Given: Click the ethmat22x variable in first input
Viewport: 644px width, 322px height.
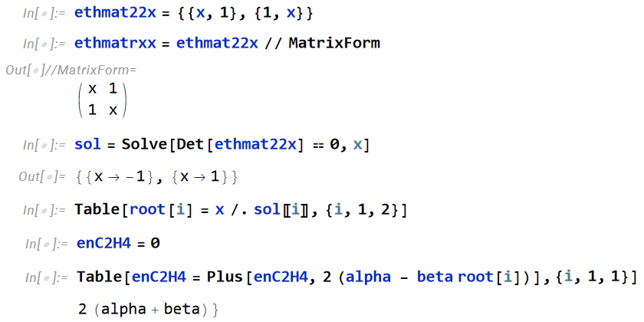Looking at the screenshot, I should coord(115,13).
